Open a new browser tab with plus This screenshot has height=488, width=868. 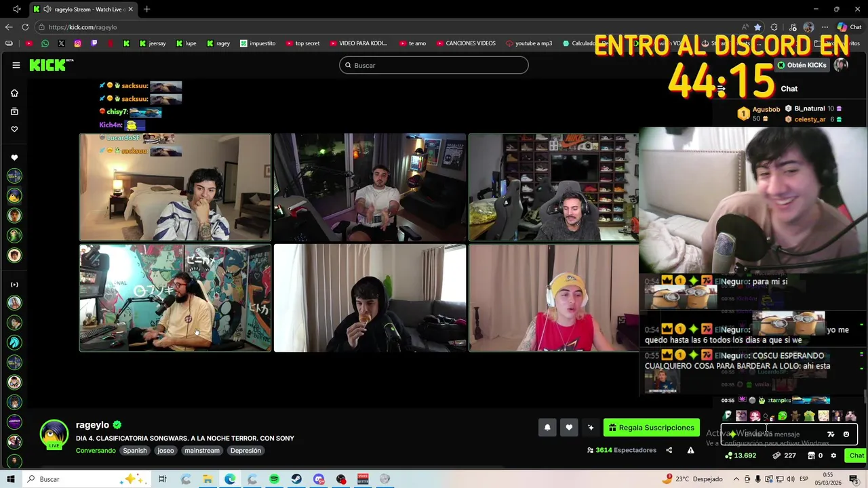146,9
